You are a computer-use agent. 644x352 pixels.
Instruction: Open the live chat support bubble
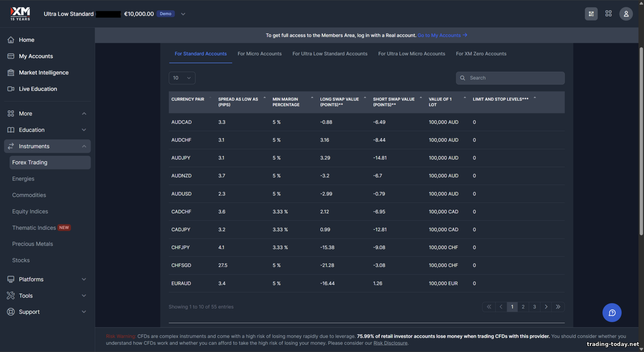[612, 313]
